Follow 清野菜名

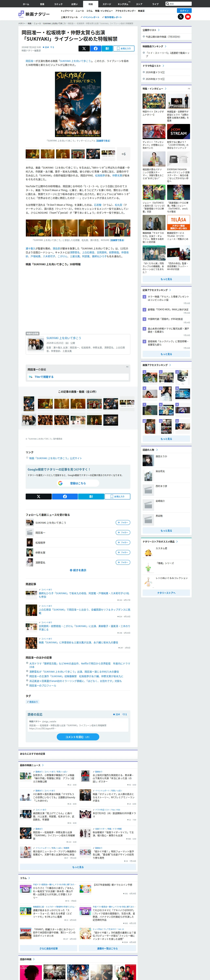123,562
